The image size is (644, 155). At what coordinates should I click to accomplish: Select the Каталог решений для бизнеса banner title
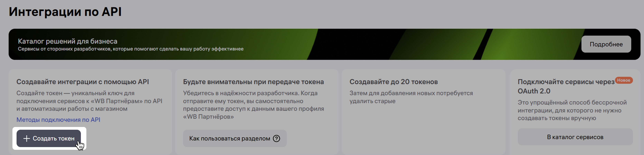68,41
